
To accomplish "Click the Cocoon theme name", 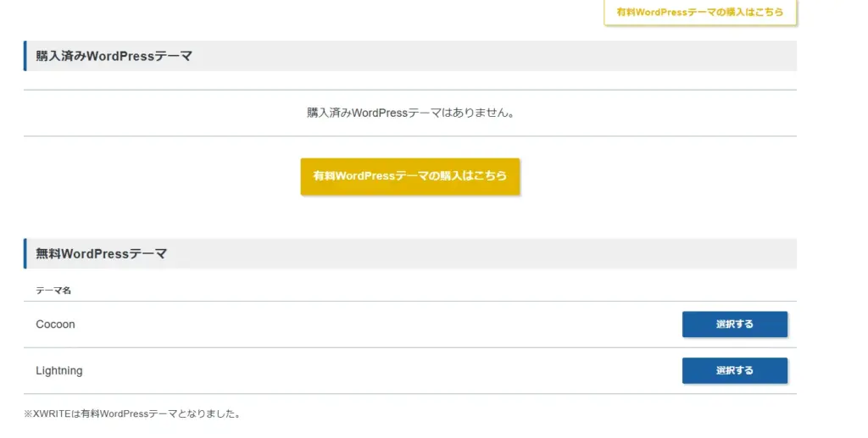I will point(55,324).
